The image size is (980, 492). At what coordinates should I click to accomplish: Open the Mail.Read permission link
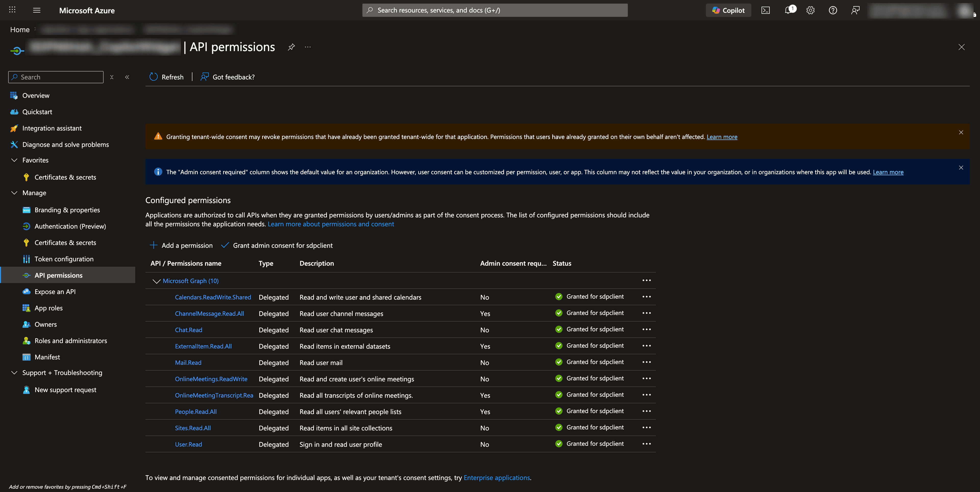188,362
